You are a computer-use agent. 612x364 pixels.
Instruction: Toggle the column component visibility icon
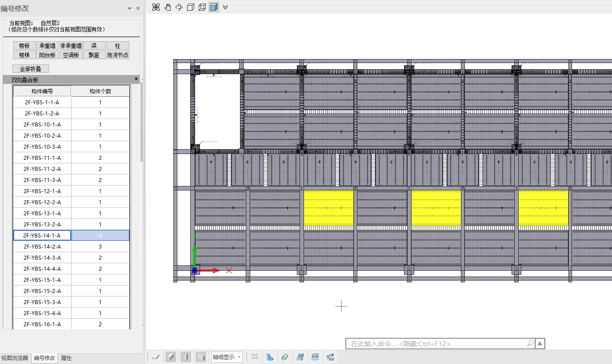tap(186, 357)
